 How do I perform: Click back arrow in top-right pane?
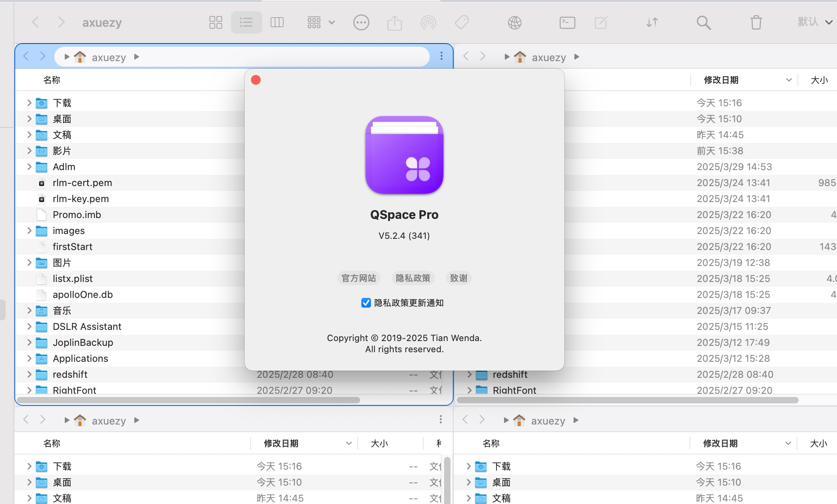point(466,56)
